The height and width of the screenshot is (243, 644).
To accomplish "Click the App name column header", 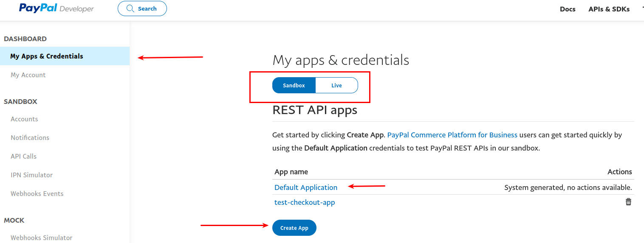I will [291, 172].
